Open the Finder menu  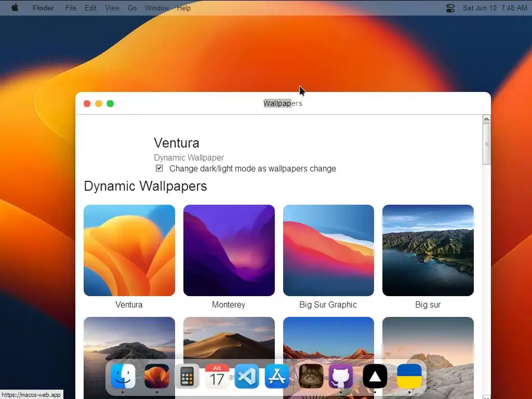[43, 8]
